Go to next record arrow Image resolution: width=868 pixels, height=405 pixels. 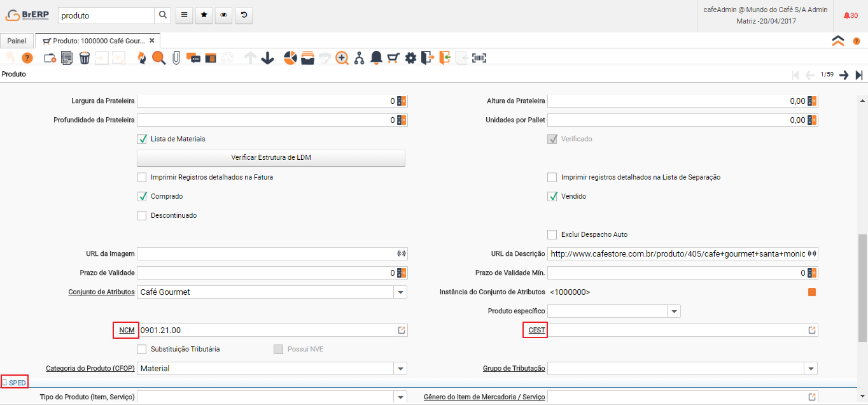click(844, 75)
